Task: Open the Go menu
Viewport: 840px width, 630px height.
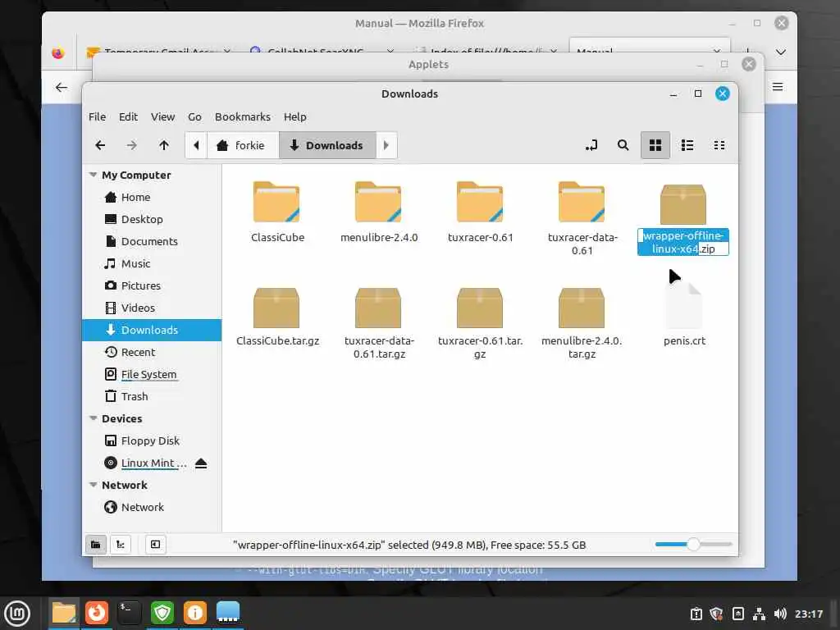Action: point(194,116)
